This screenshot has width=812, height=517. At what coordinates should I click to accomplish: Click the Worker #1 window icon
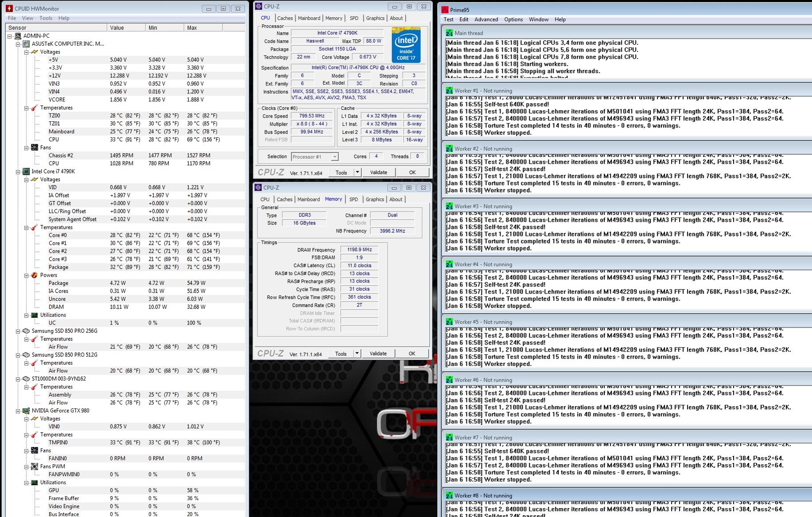(x=449, y=90)
